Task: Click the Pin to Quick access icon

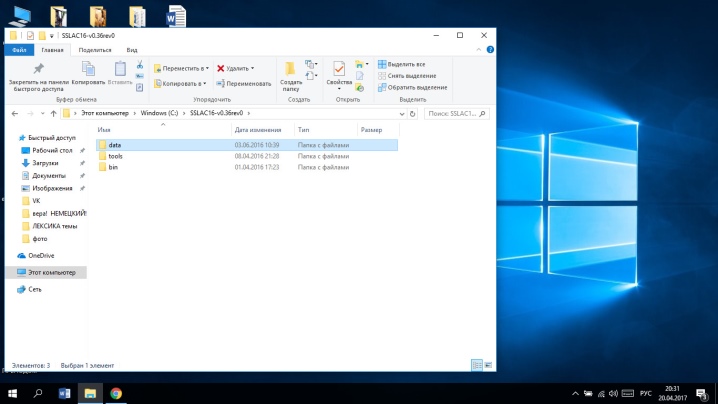Action: [x=38, y=69]
